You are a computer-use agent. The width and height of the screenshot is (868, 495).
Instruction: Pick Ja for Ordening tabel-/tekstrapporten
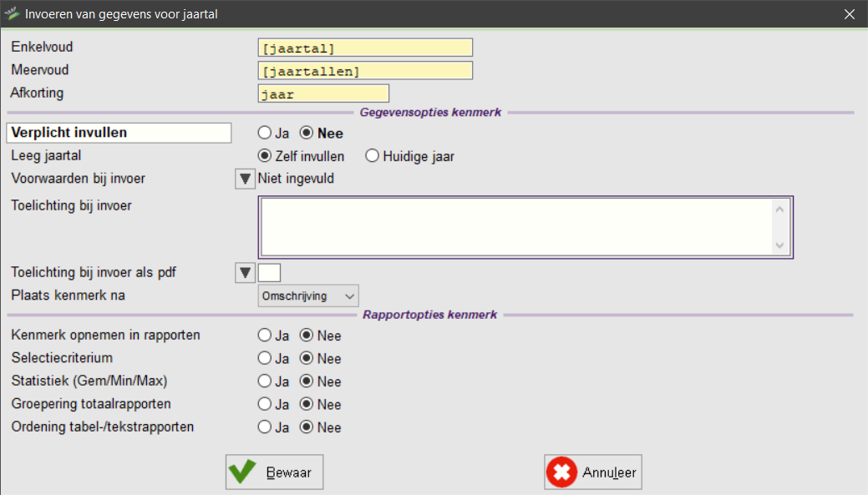click(265, 427)
